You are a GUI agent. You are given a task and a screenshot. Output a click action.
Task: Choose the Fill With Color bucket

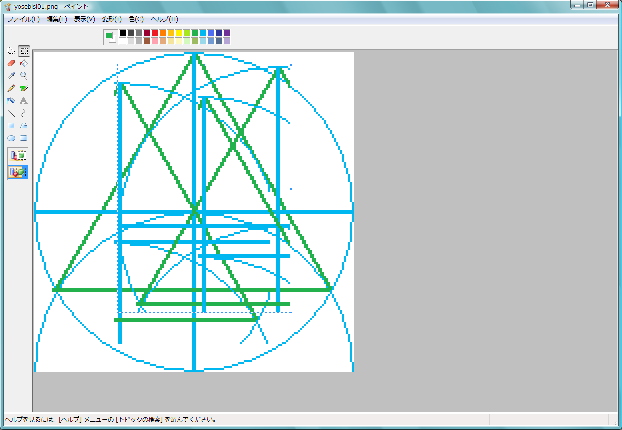[x=23, y=63]
